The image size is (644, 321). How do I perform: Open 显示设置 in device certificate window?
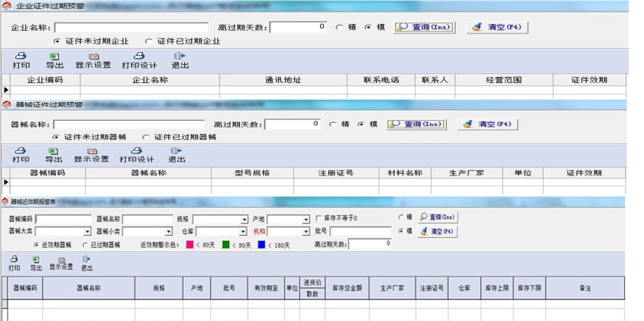click(x=92, y=155)
